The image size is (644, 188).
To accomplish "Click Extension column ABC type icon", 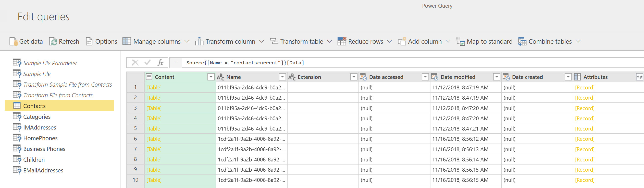I will pos(292,77).
